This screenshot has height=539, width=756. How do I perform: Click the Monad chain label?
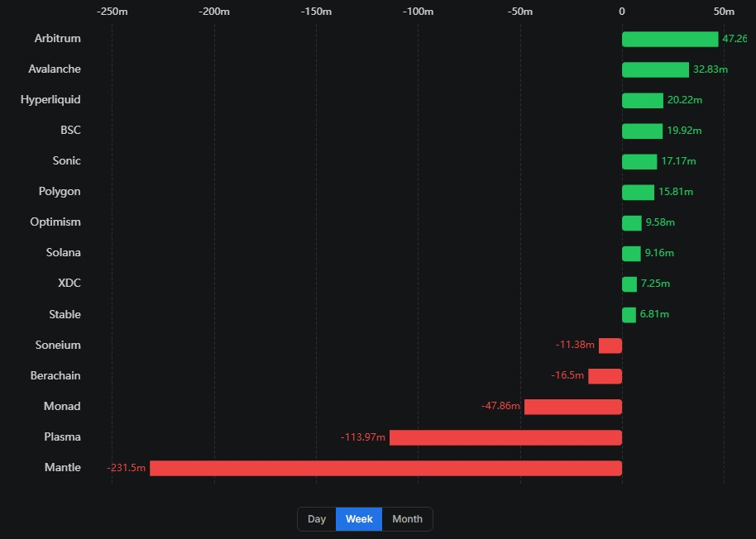coord(62,406)
